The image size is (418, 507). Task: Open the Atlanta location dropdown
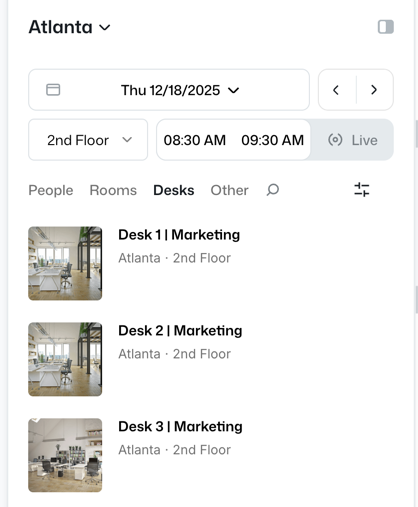69,27
